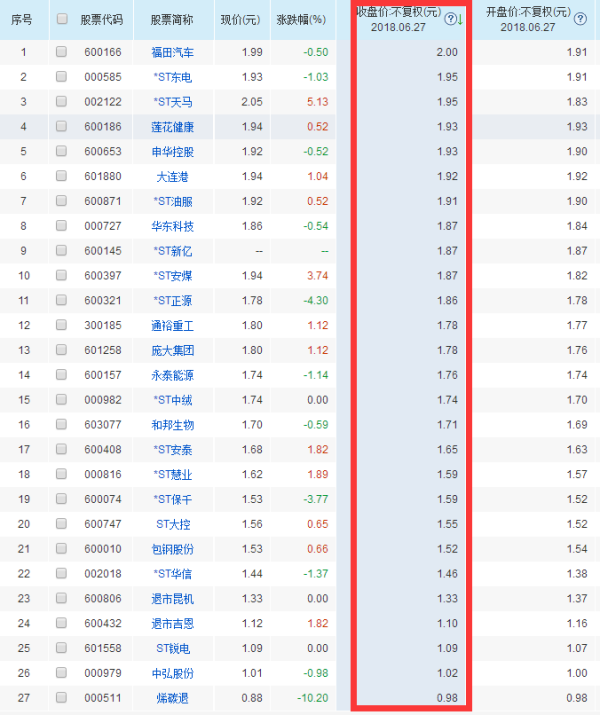
Task: Sort by 股票代码 column header
Action: click(101, 20)
